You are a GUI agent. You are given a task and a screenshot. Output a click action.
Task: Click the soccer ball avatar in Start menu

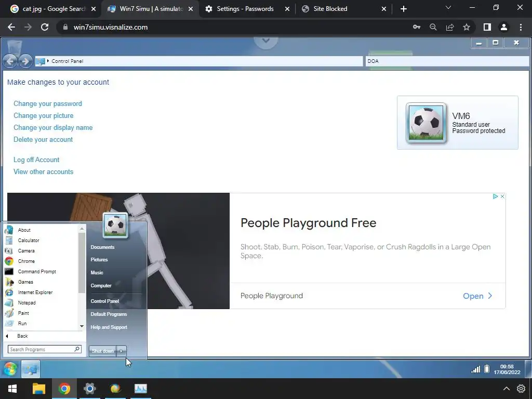coord(115,225)
